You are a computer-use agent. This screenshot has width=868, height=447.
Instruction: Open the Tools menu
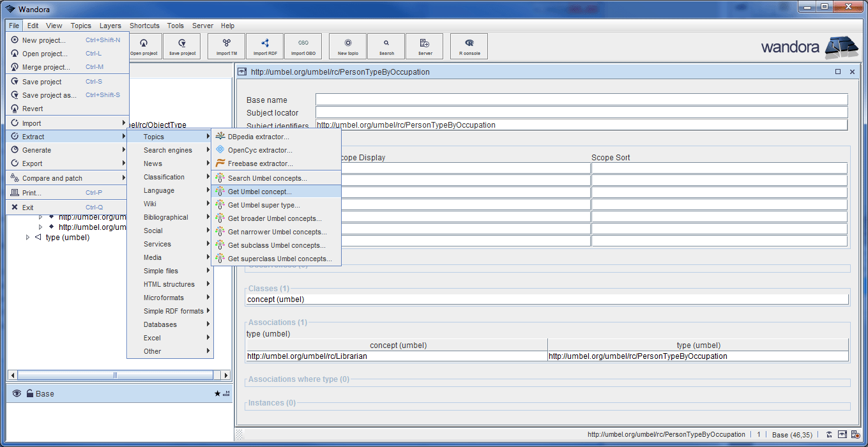176,26
